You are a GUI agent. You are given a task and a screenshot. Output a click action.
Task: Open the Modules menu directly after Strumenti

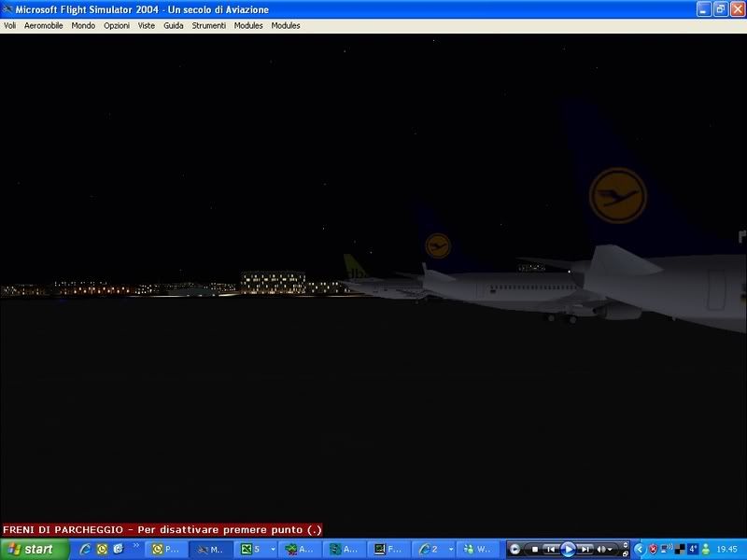(248, 26)
